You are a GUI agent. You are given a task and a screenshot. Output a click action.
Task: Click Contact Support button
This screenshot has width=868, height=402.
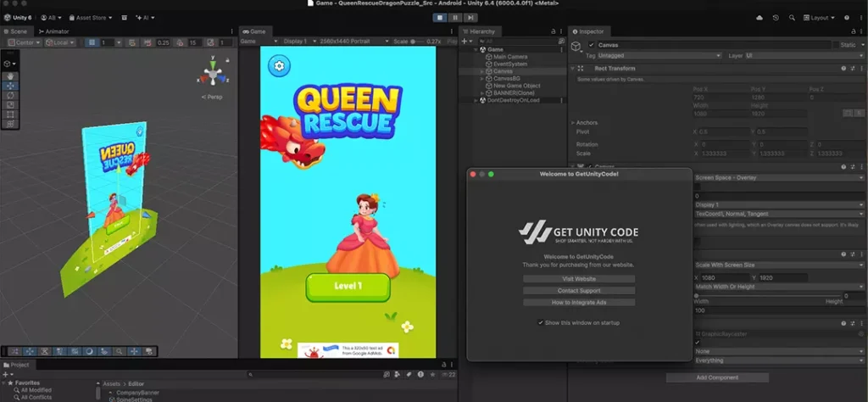point(579,291)
